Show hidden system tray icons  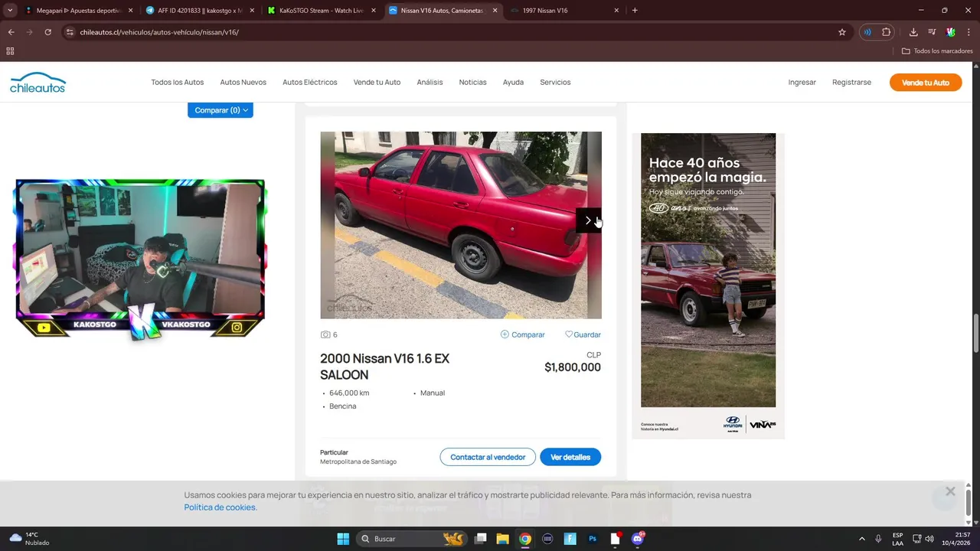click(861, 539)
